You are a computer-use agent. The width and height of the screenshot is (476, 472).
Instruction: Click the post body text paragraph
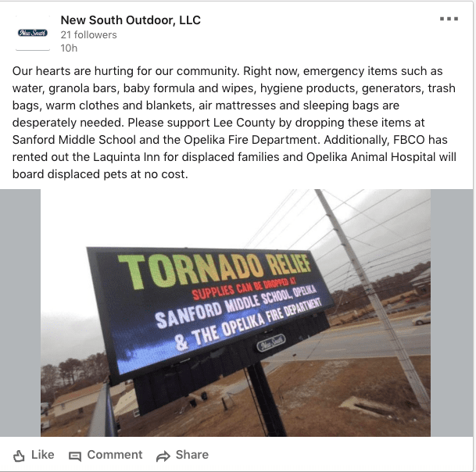click(234, 123)
